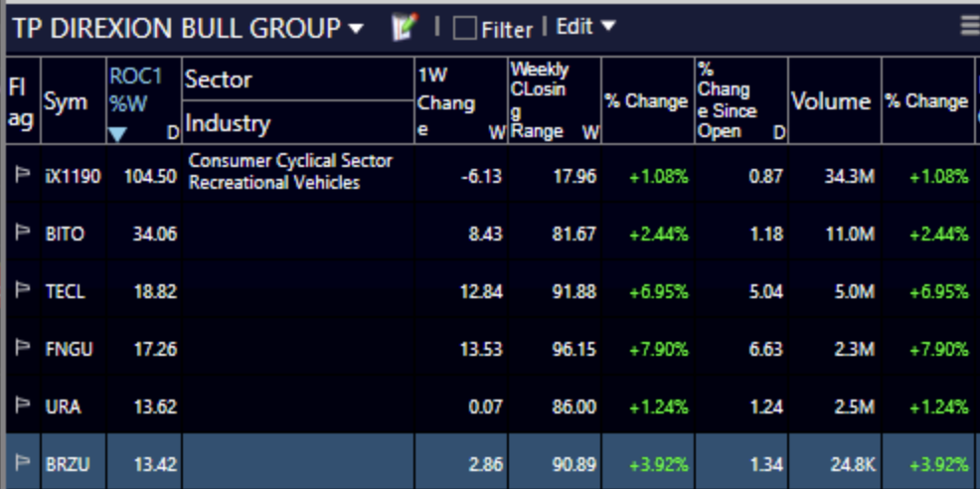Image resolution: width=980 pixels, height=489 pixels.
Task: Click the 1W Change column header
Action: [x=460, y=100]
